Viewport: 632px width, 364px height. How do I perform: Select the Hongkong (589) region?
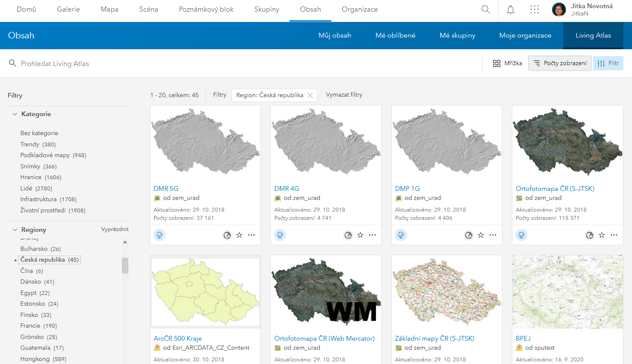[43, 359]
